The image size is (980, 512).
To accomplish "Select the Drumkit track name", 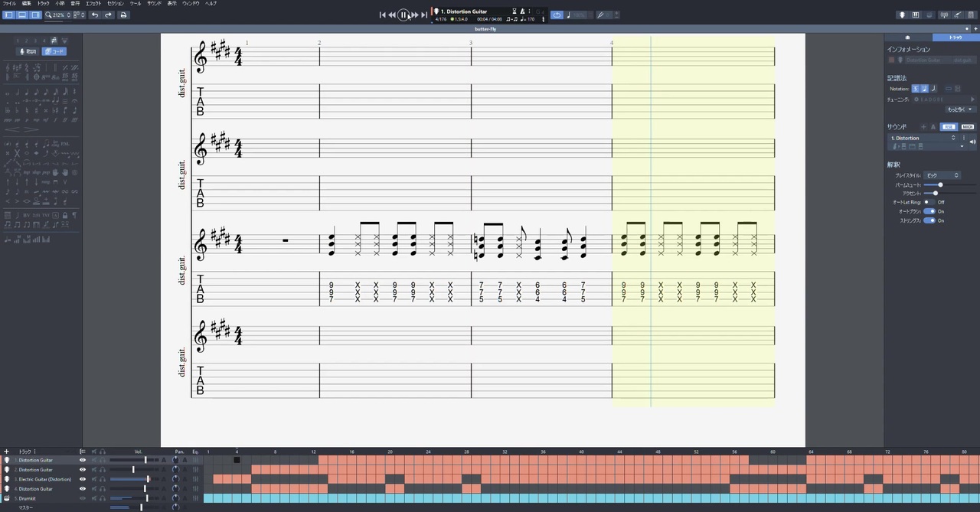I will click(28, 498).
